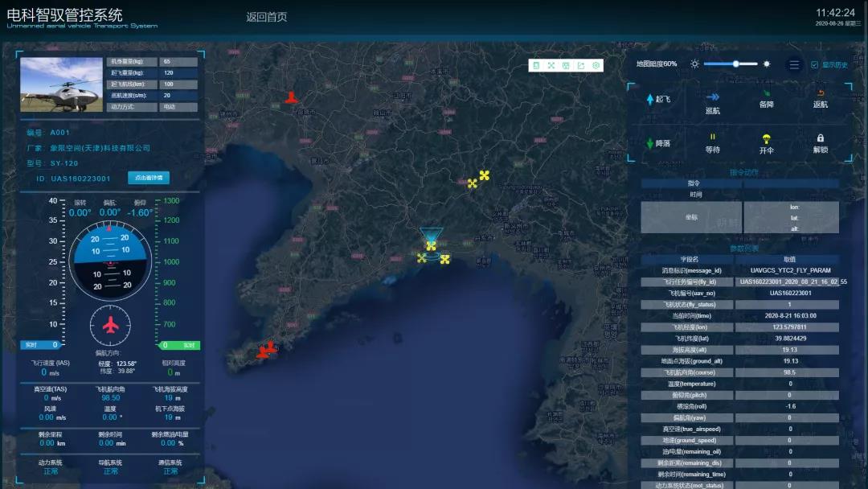
Task: Adjust the map brightness slider handle
Action: point(735,64)
